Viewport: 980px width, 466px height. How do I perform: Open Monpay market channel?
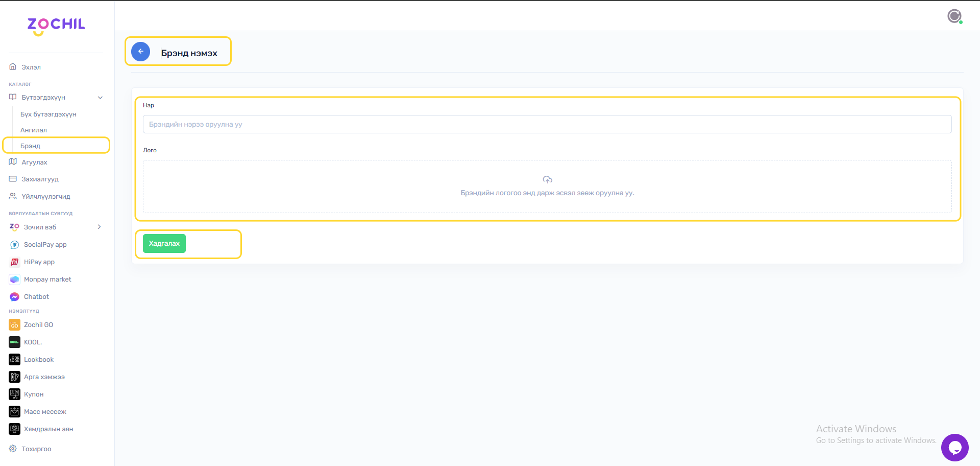pyautogui.click(x=47, y=279)
